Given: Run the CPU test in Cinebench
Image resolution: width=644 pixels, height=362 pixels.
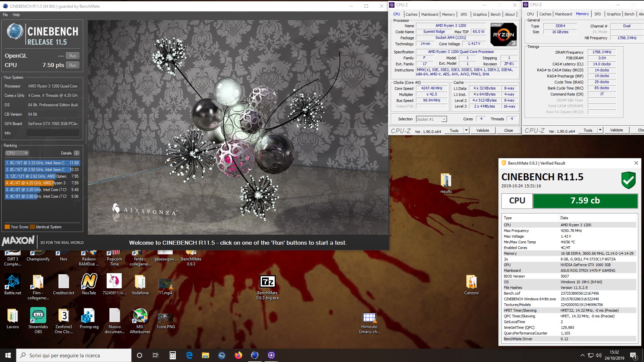Looking at the screenshot, I should pyautogui.click(x=73, y=65).
